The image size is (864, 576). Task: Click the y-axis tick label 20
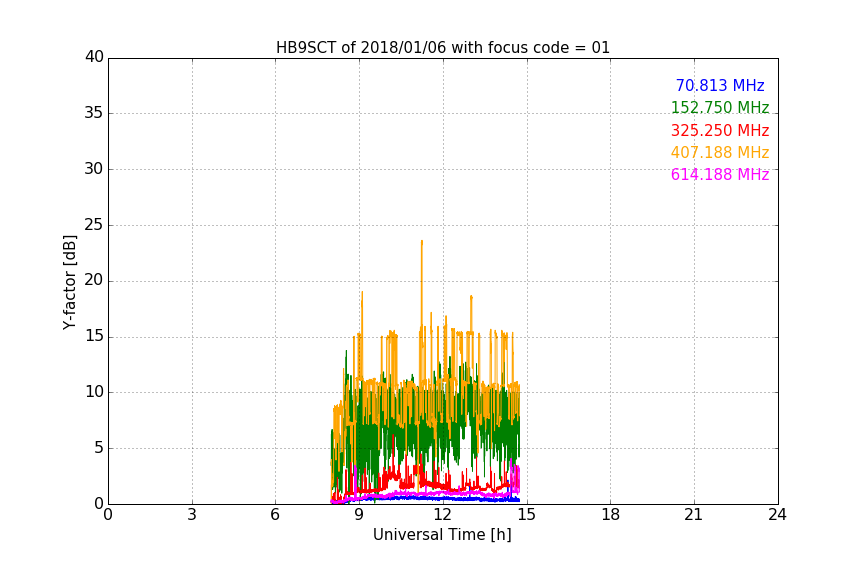[x=94, y=280]
